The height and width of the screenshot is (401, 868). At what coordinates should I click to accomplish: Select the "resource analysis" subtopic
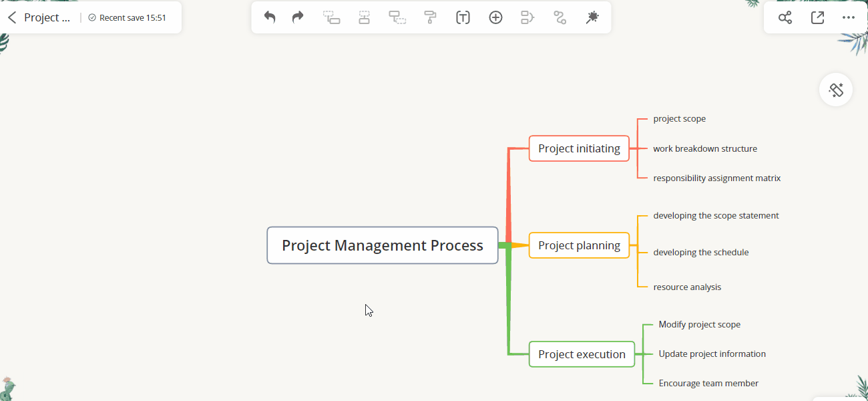coord(687,287)
